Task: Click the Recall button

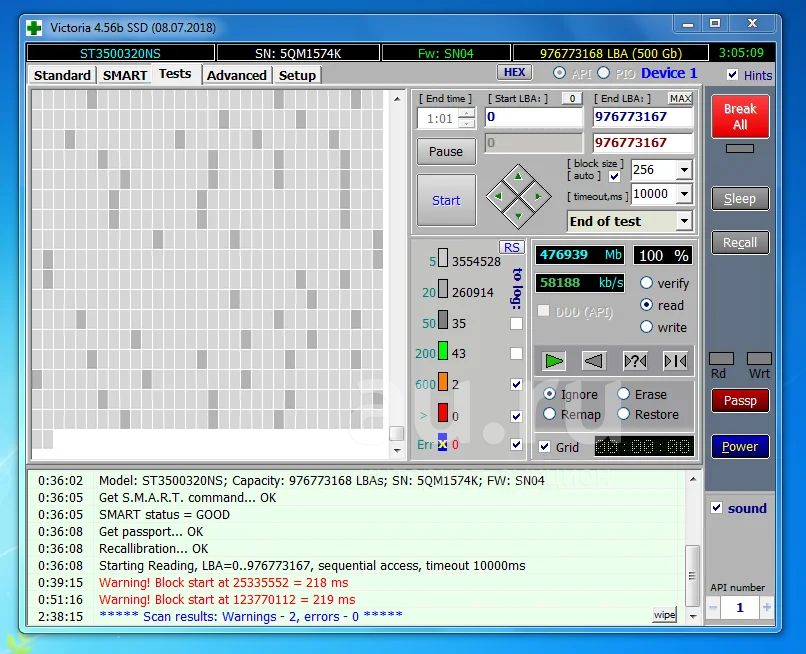Action: click(740, 242)
